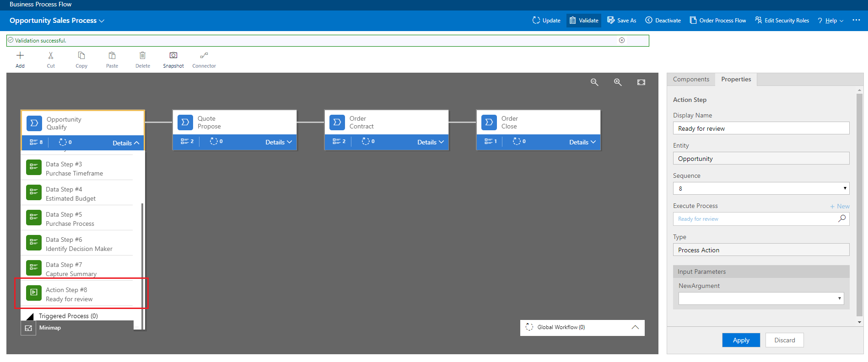Open the Help menu

pos(830,21)
